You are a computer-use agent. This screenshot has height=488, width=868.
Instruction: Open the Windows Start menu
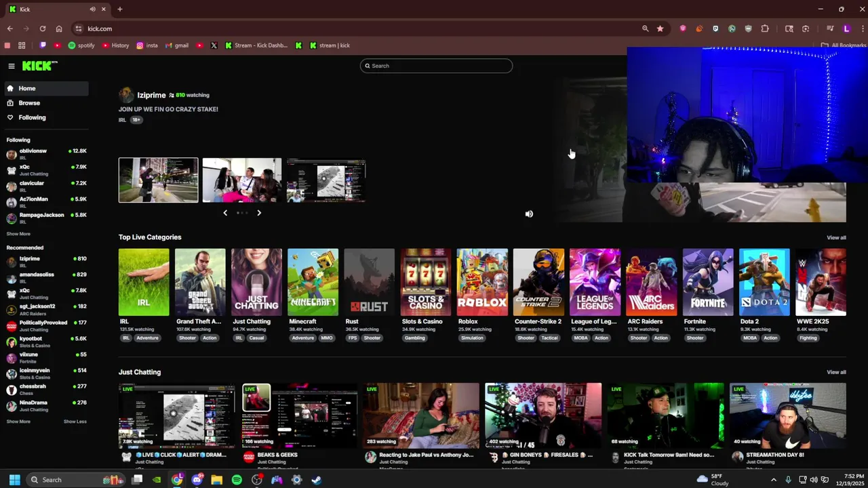14,480
